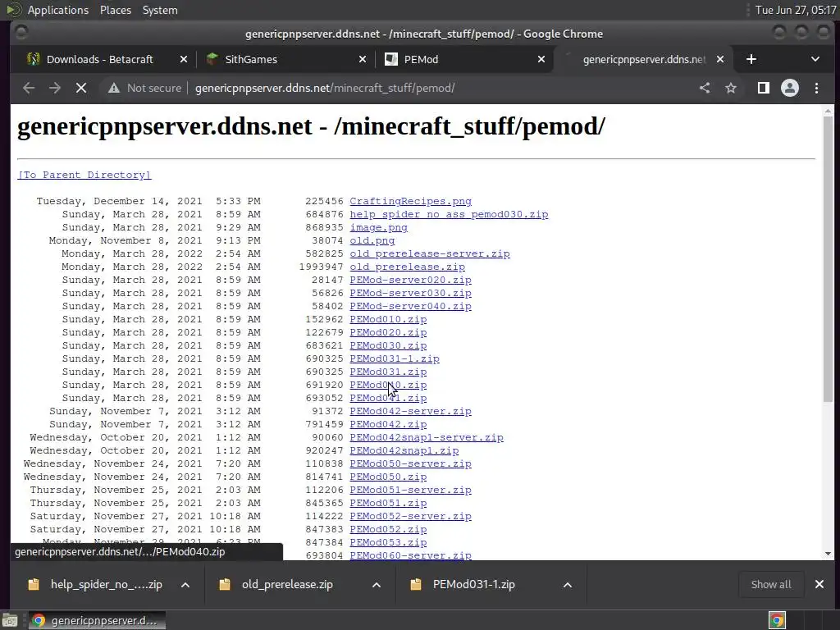Download PEMod051-server.zip
The width and height of the screenshot is (840, 630).
(410, 490)
